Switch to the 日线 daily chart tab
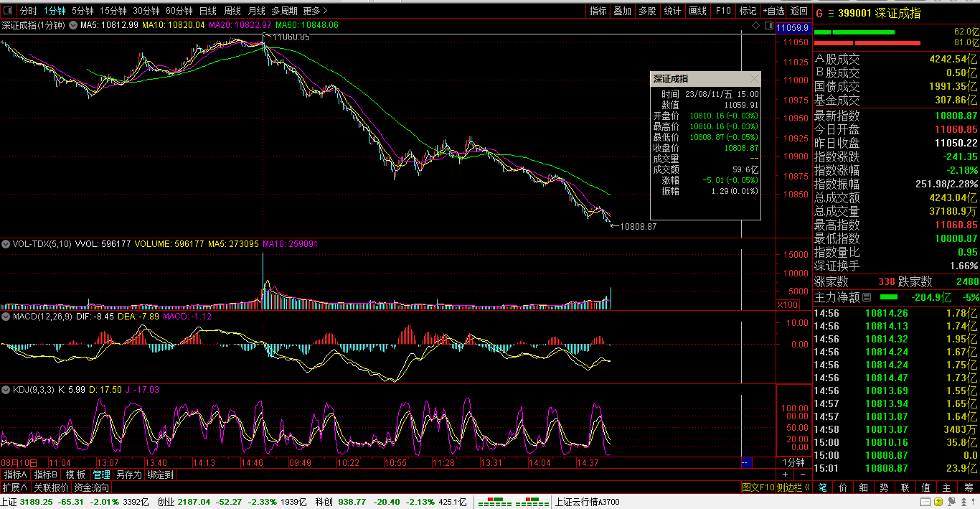This screenshot has height=509, width=980. click(x=207, y=11)
